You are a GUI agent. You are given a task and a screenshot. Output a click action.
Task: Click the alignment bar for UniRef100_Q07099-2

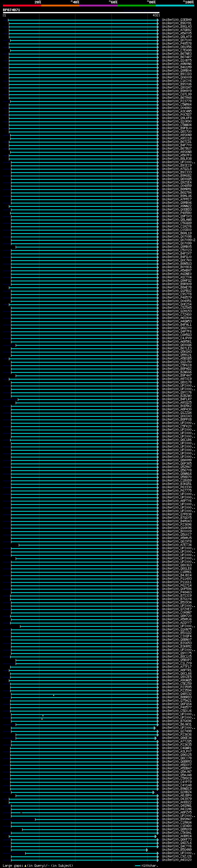point(85,240)
